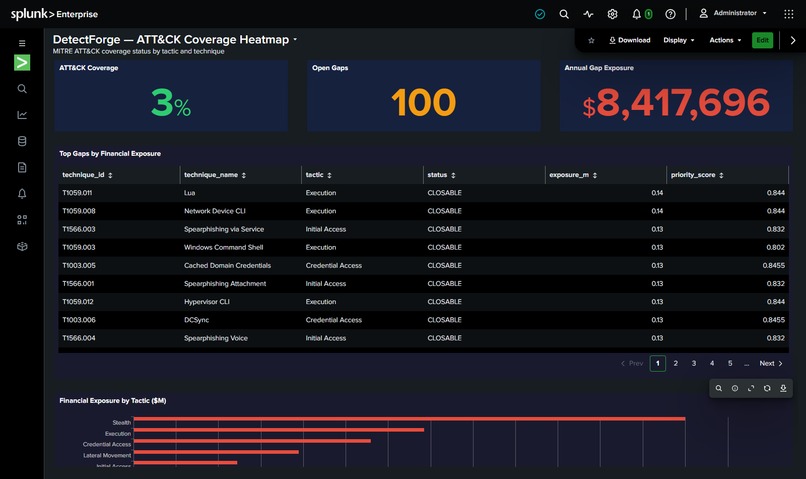
Task: Click the green Edit button
Action: tap(762, 40)
